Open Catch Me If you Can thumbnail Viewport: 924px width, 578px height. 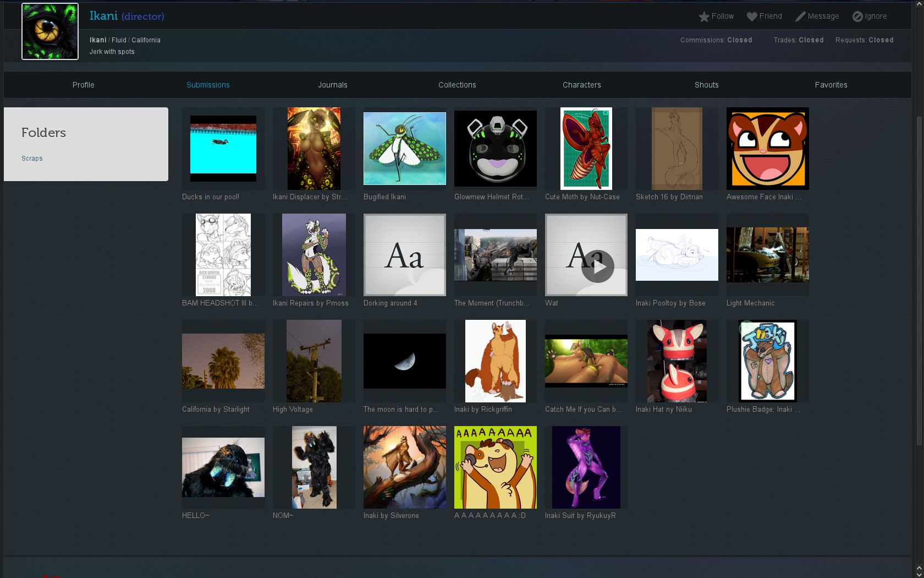(x=586, y=361)
